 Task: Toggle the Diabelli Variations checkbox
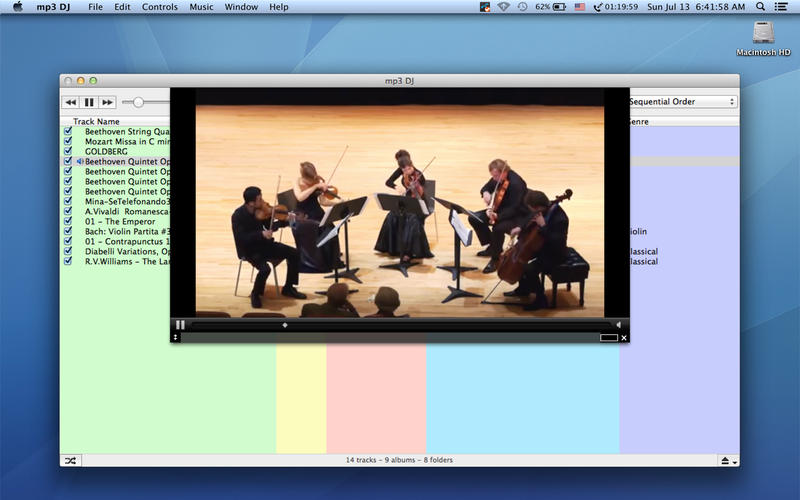[68, 251]
